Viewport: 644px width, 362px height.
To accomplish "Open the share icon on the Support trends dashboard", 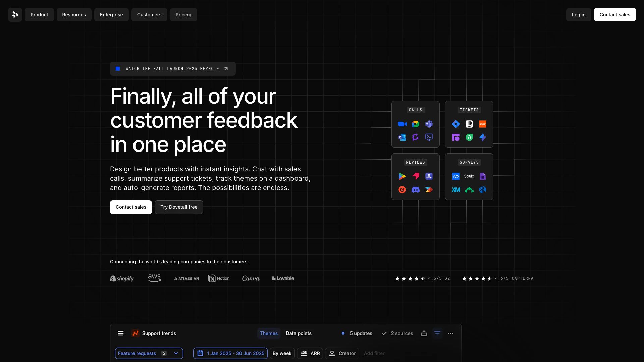I will tap(424, 333).
